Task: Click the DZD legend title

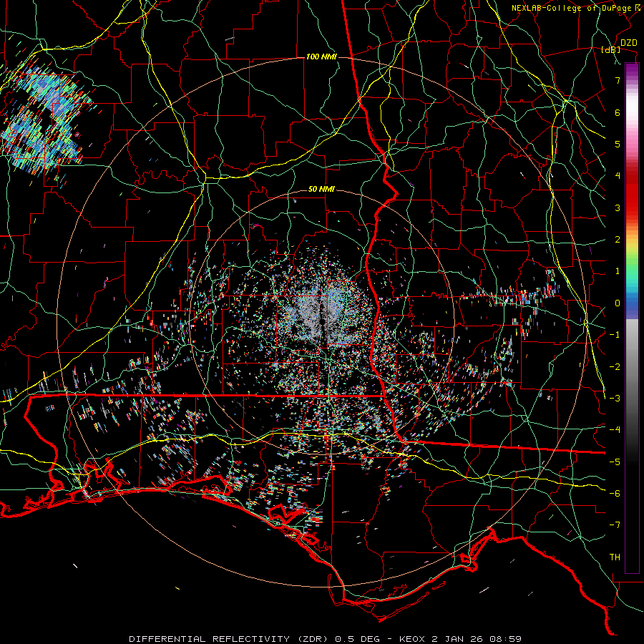Action: pos(629,43)
